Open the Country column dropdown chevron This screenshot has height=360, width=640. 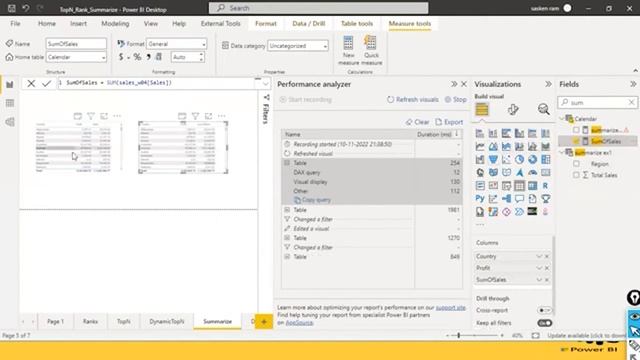coord(539,256)
